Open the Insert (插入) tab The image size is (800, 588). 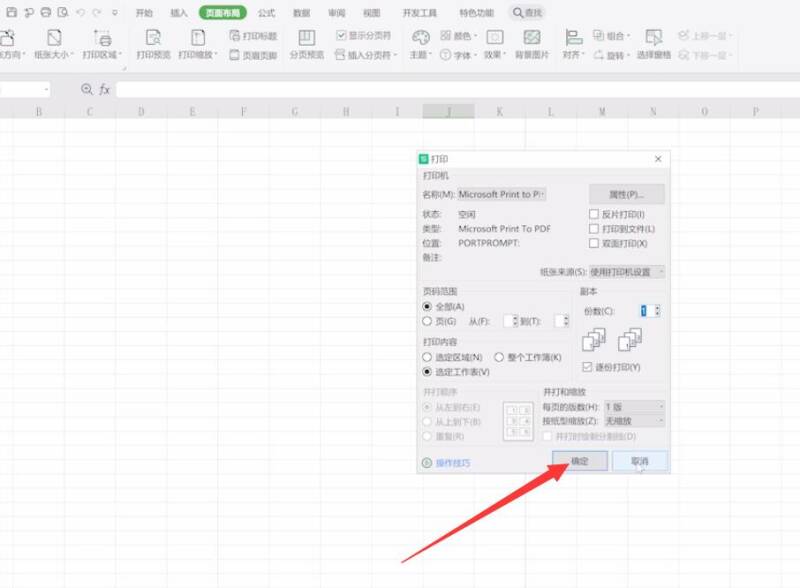click(179, 13)
